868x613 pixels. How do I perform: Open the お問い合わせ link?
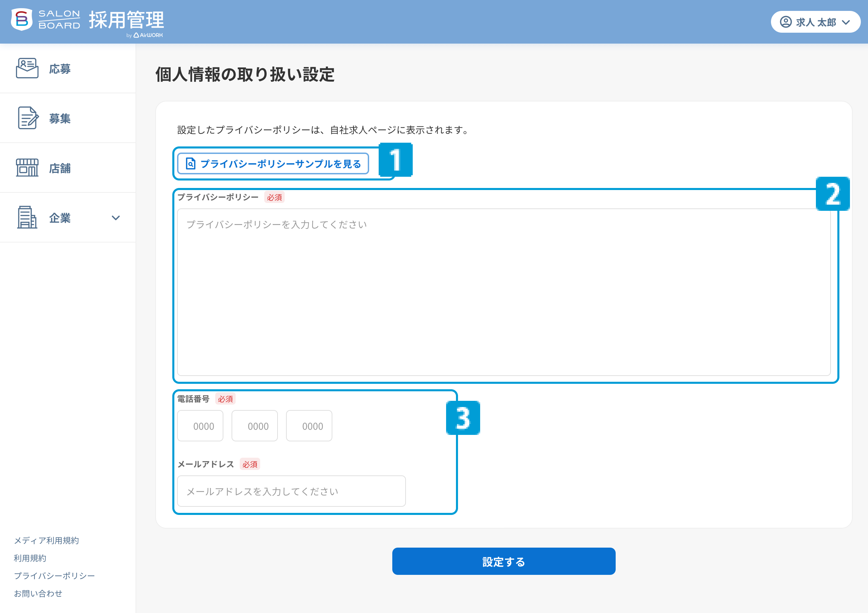point(38,594)
